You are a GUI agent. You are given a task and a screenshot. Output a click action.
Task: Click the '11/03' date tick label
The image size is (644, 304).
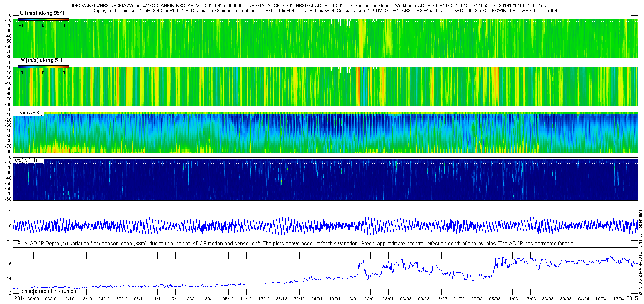coord(512,299)
